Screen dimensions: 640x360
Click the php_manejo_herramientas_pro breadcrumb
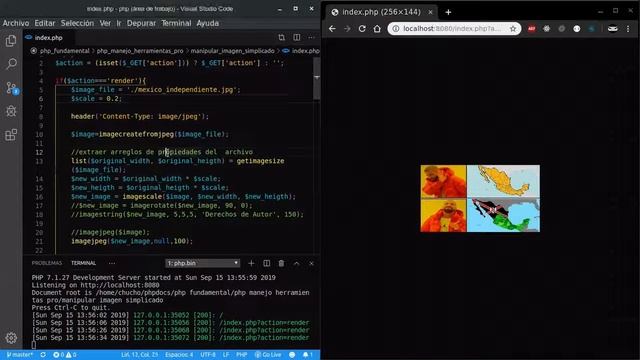[x=140, y=51]
